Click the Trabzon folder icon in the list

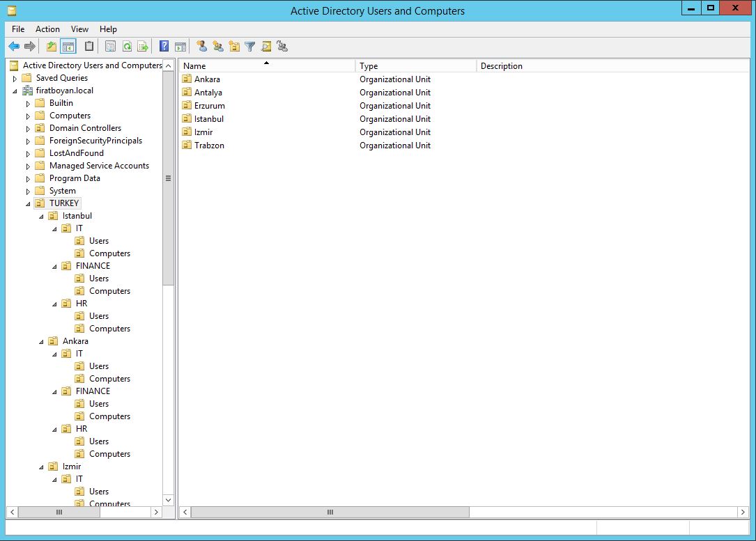(x=187, y=145)
